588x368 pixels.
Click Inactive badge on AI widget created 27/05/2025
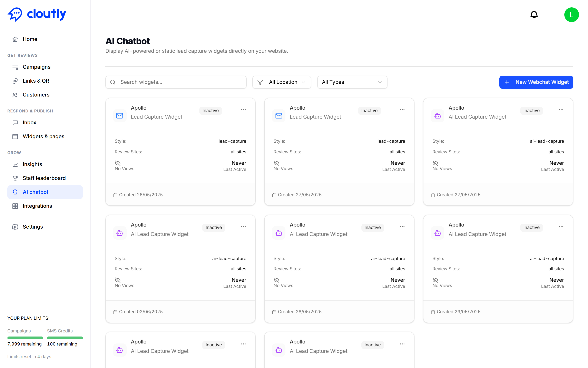[x=531, y=110]
